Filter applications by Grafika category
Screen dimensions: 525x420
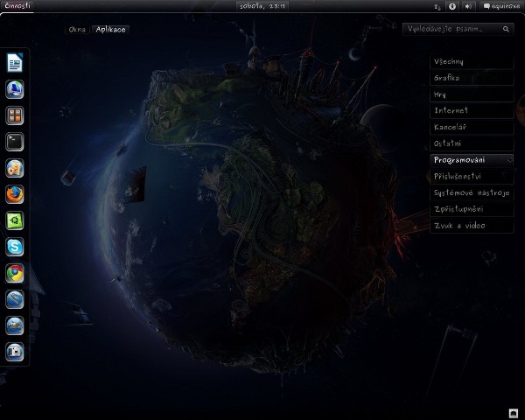pos(471,78)
